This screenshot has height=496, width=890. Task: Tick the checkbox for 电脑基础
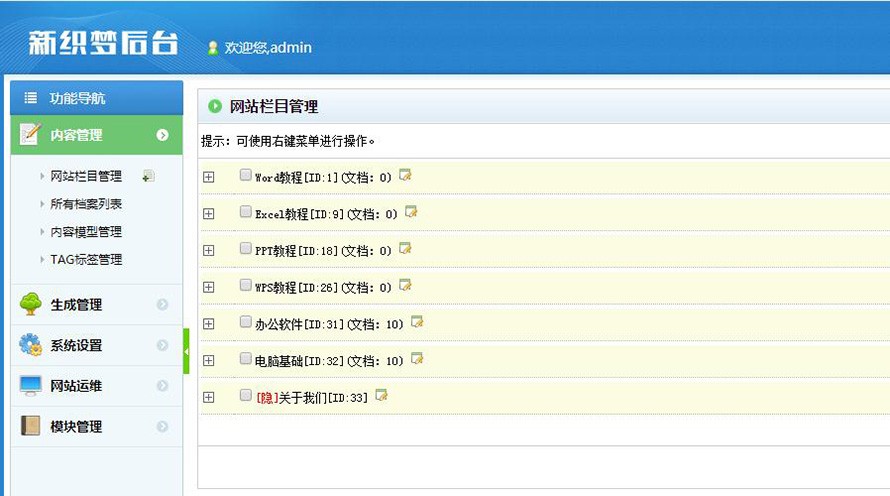pos(245,358)
